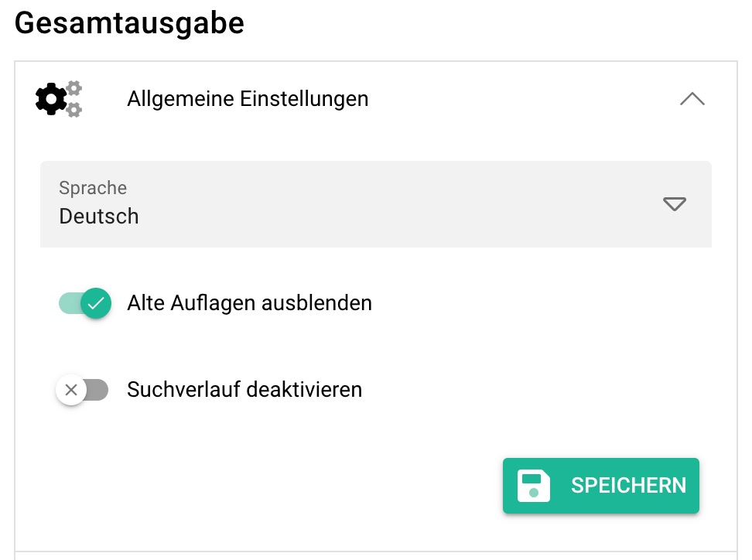Click the X icon on the disabled toggle

pyautogui.click(x=71, y=389)
